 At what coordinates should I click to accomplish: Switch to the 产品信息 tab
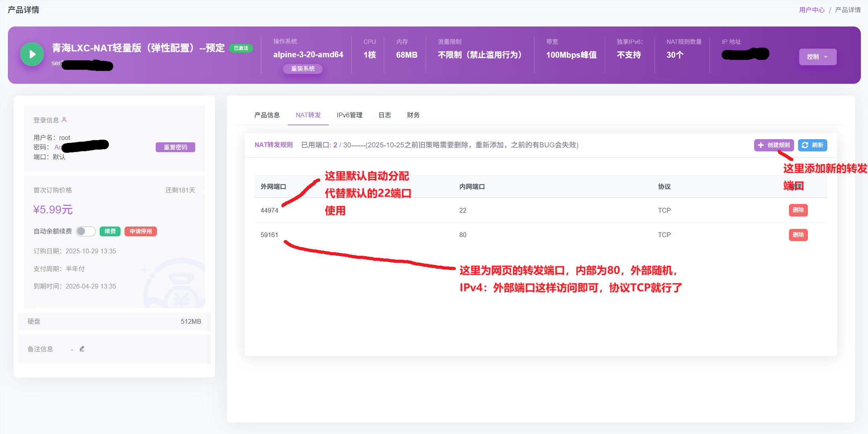point(267,115)
